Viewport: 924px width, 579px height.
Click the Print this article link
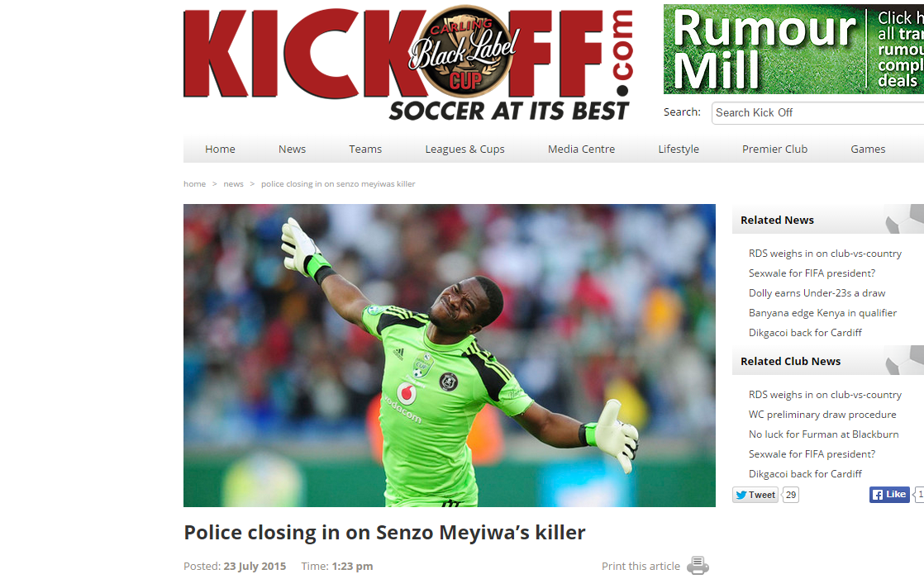[641, 566]
